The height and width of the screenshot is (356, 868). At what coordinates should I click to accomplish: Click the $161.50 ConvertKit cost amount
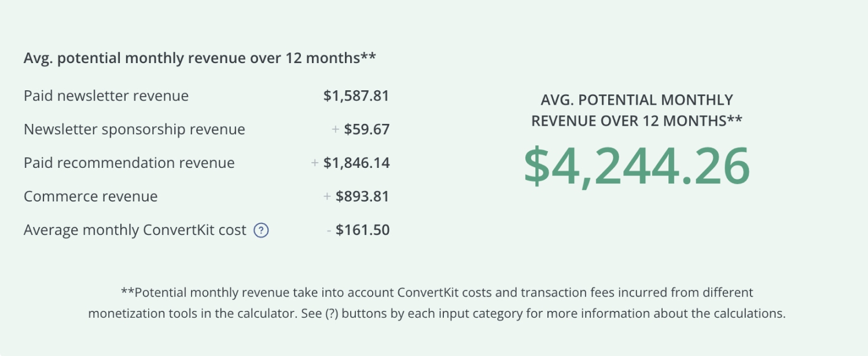362,230
